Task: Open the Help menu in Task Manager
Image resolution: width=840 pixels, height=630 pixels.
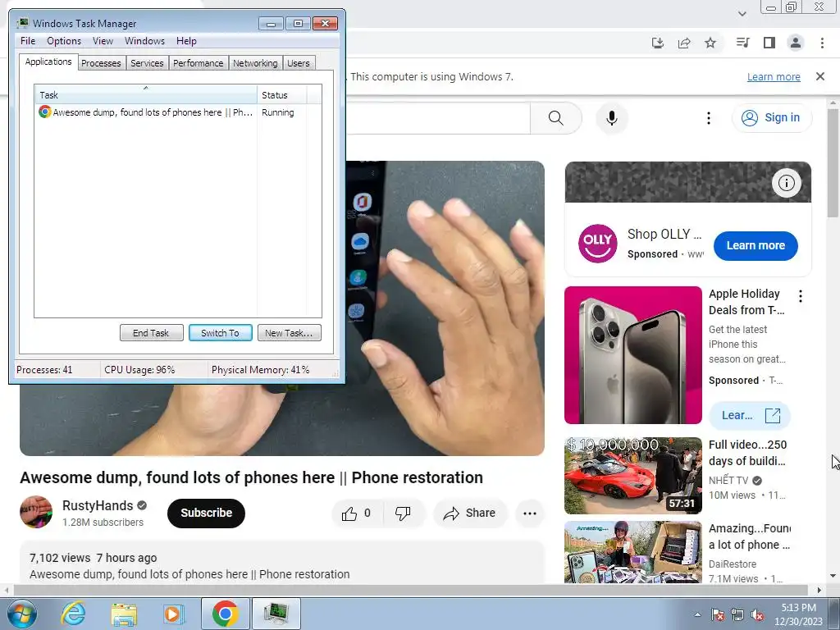Action: click(186, 41)
